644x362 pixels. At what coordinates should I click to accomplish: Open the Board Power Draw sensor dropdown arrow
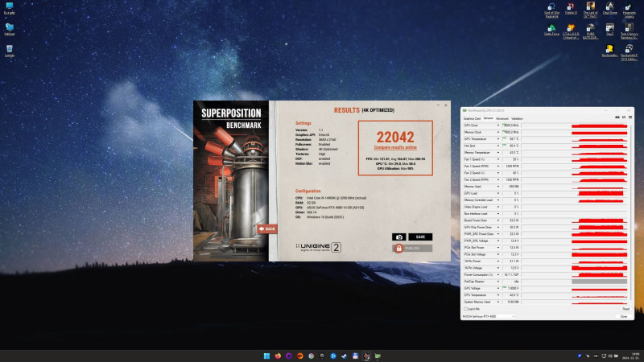point(498,220)
